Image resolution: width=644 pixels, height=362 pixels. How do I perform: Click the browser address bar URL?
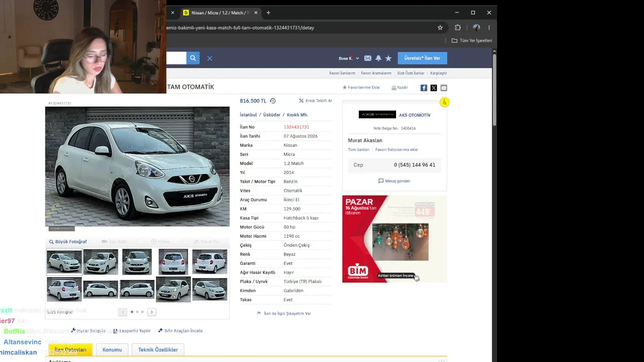coord(240,28)
